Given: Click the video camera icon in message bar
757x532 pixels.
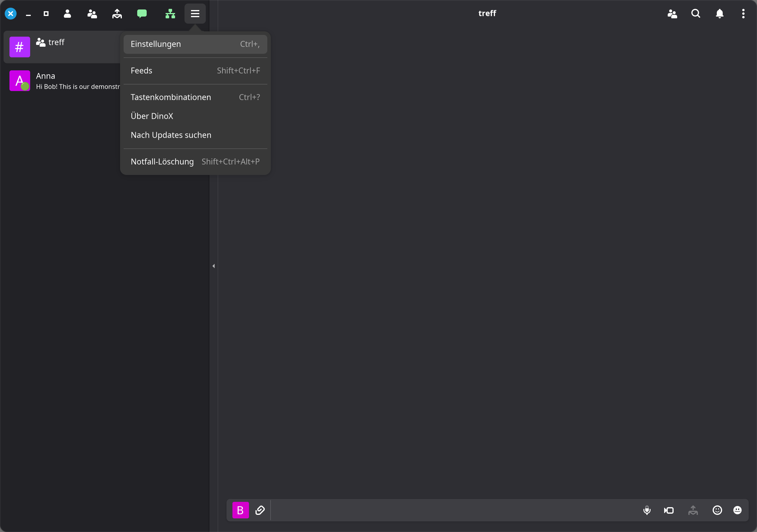Looking at the screenshot, I should click(x=669, y=510).
